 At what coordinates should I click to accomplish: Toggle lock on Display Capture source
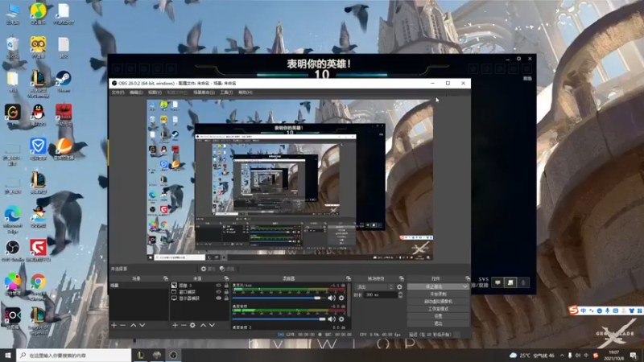(x=226, y=298)
